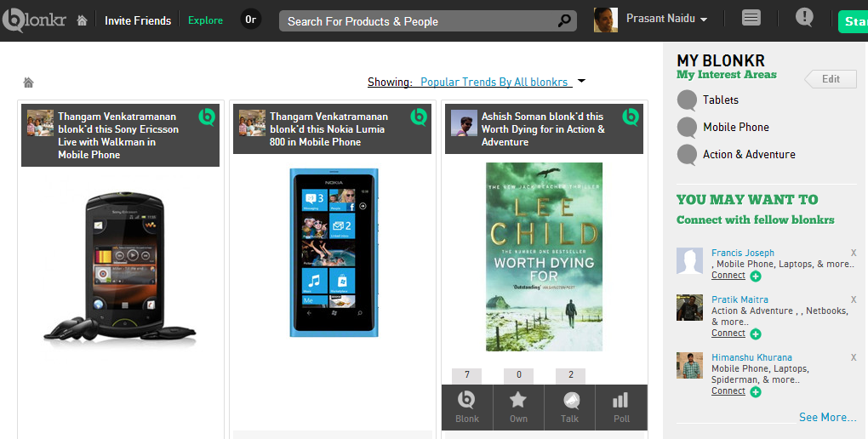
Task: Click the bubble icon beside Mobile Phone
Action: pos(687,128)
